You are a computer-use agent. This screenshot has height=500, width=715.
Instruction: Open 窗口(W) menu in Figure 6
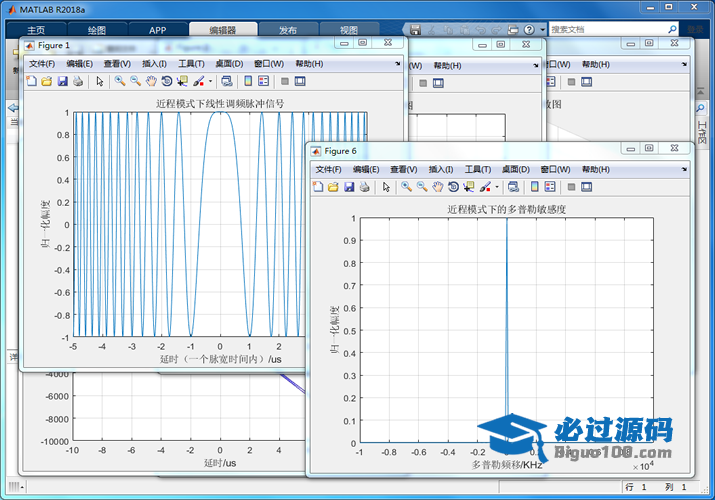click(555, 170)
